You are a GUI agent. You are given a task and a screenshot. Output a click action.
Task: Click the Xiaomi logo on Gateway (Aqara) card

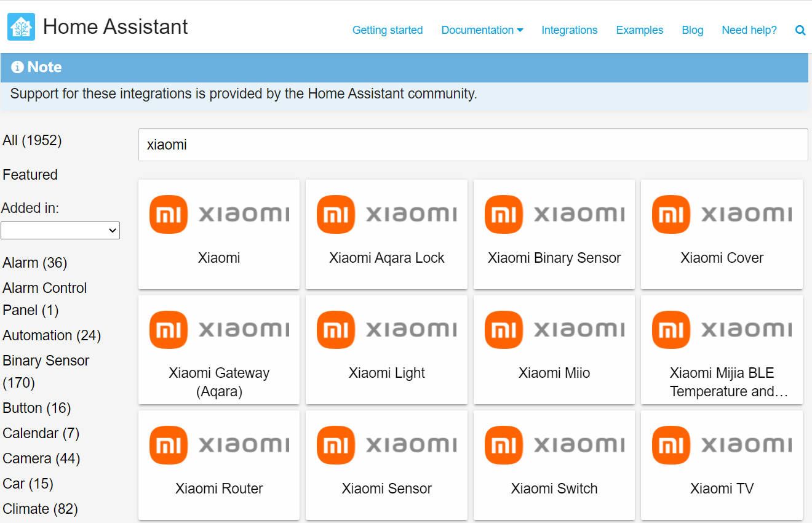[219, 329]
